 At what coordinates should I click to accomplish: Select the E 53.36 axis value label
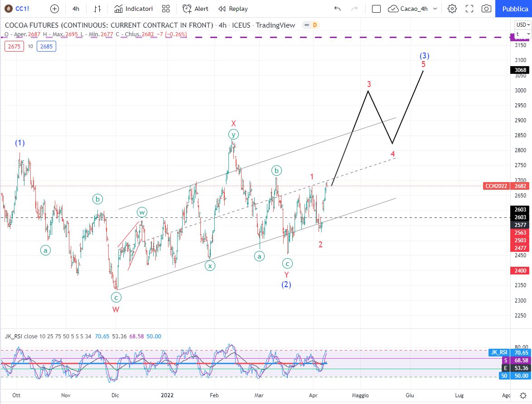coord(516,368)
